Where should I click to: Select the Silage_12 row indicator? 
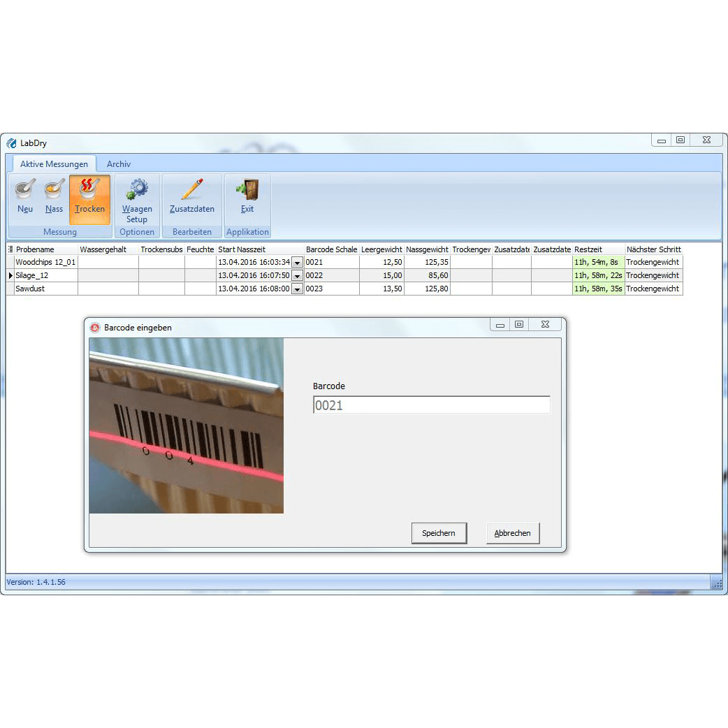11,275
